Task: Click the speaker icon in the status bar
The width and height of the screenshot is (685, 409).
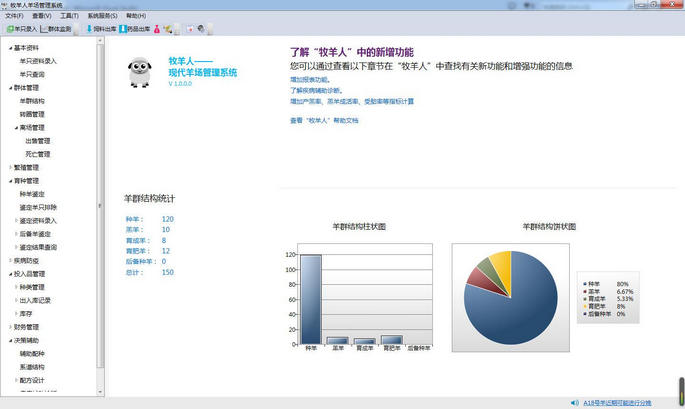Action: point(574,403)
